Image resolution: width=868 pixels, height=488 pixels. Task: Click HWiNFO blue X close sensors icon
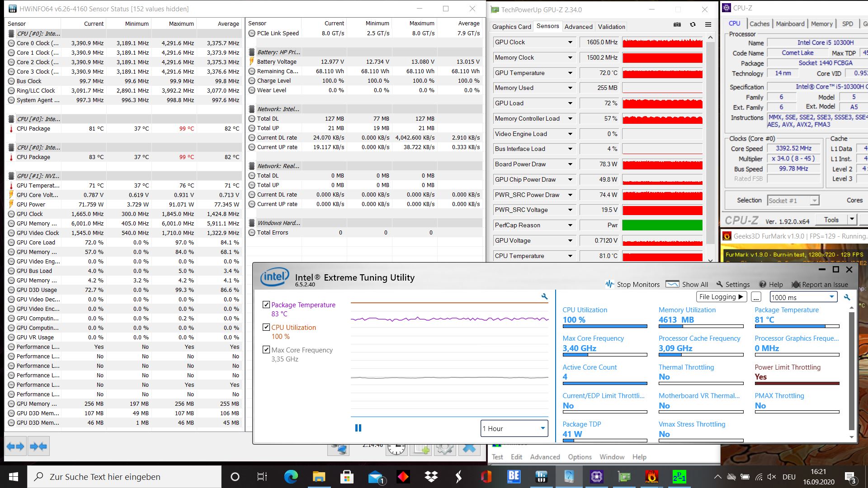469,449
